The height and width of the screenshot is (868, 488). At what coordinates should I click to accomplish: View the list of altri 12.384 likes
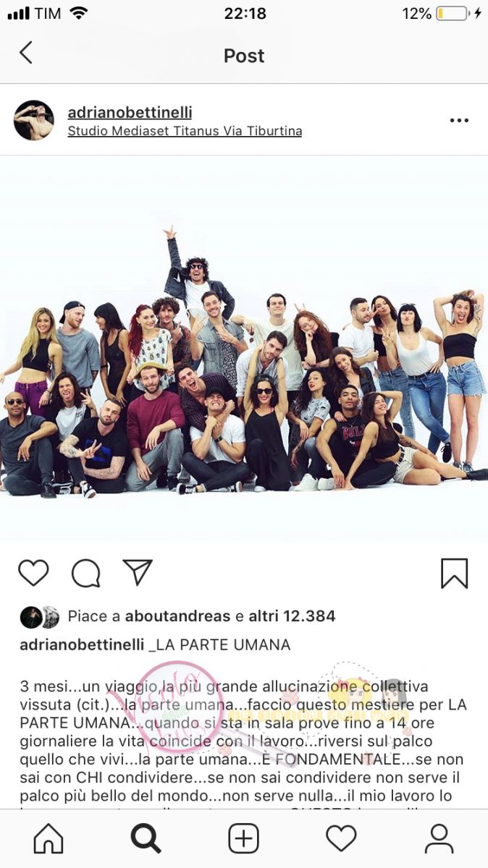coord(293,616)
